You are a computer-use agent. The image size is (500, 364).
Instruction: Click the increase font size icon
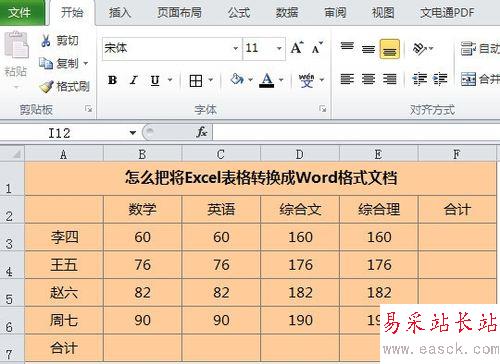point(297,48)
